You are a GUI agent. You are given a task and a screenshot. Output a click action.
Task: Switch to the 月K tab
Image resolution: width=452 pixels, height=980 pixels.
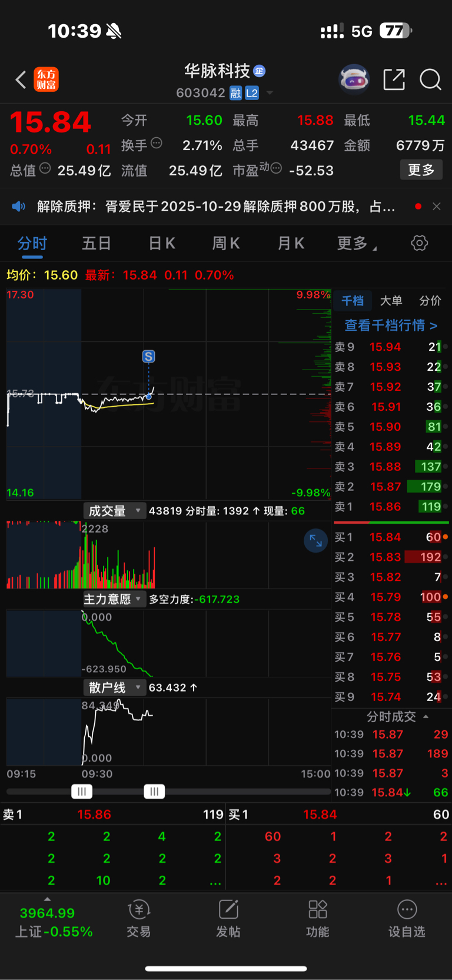point(291,244)
